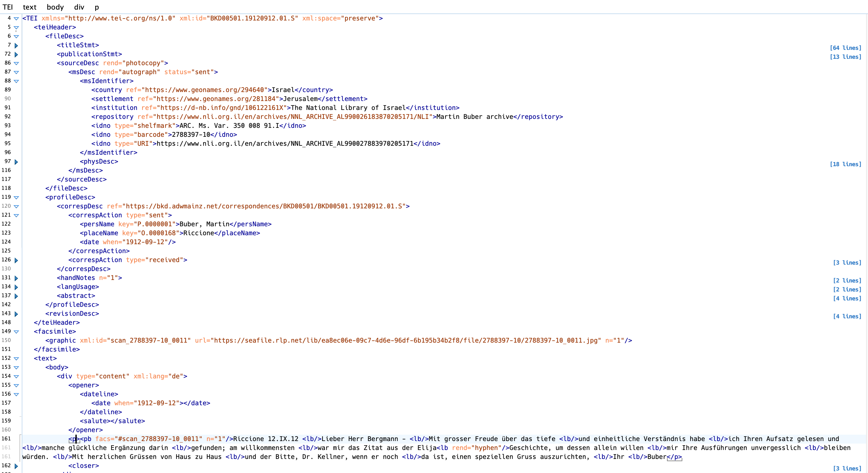Click 'TEI' in the breadcrumb bar
This screenshot has height=473, width=868.
pyautogui.click(x=7, y=7)
